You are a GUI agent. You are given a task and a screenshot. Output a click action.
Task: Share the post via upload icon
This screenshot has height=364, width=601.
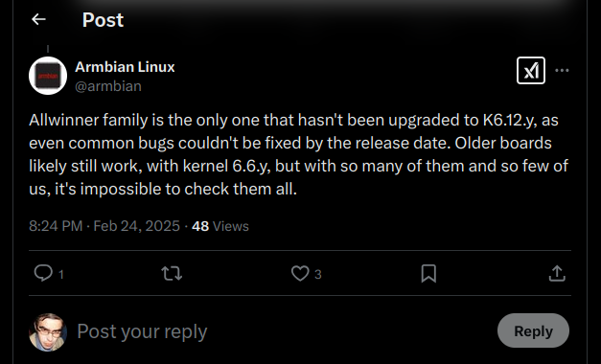[x=557, y=274]
